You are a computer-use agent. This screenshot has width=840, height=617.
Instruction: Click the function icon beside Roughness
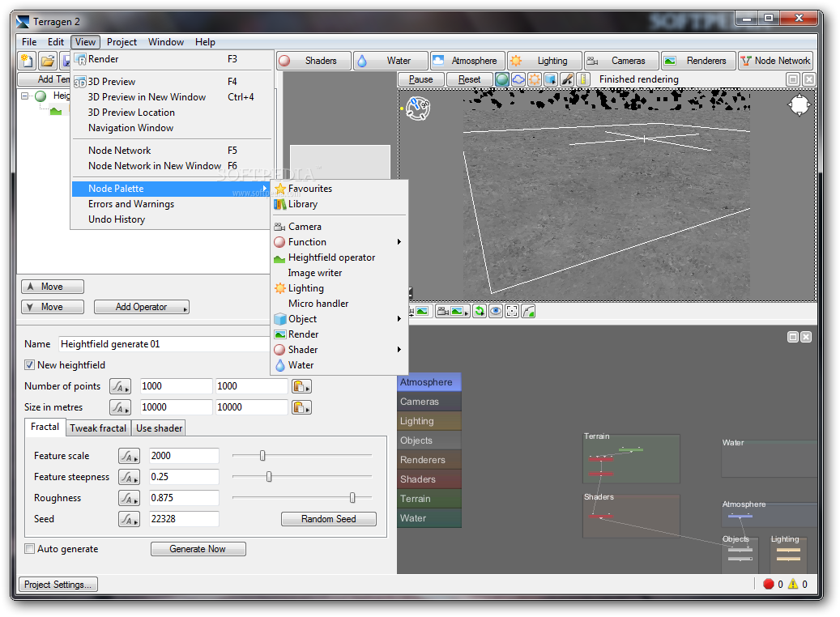129,497
